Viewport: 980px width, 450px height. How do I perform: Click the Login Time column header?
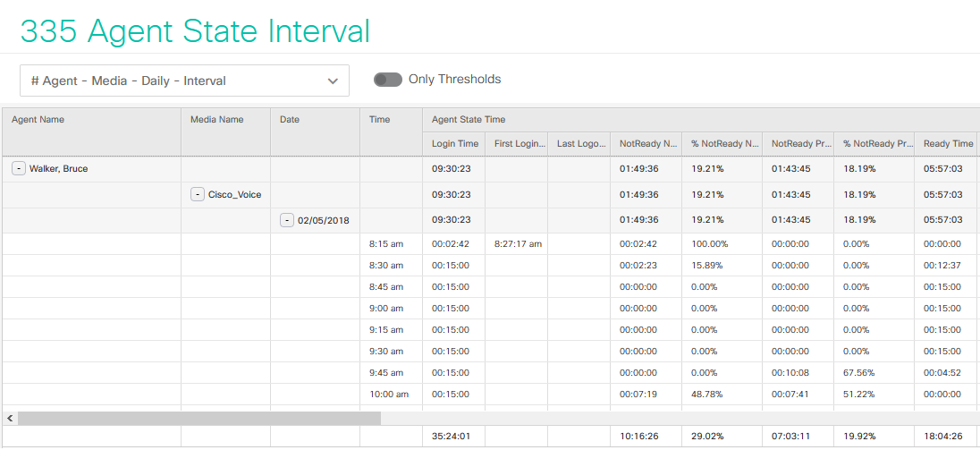point(454,144)
